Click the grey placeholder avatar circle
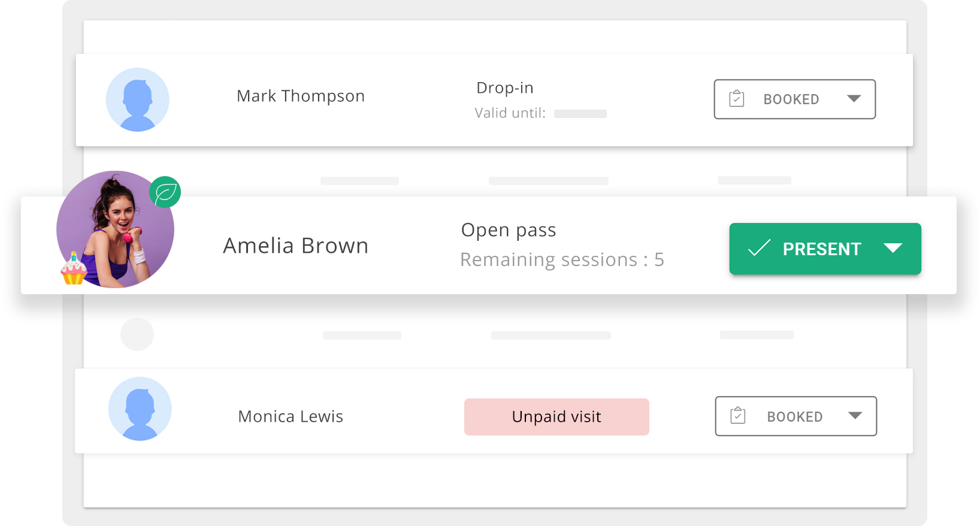Screen dimensions: 980x526 click(137, 334)
